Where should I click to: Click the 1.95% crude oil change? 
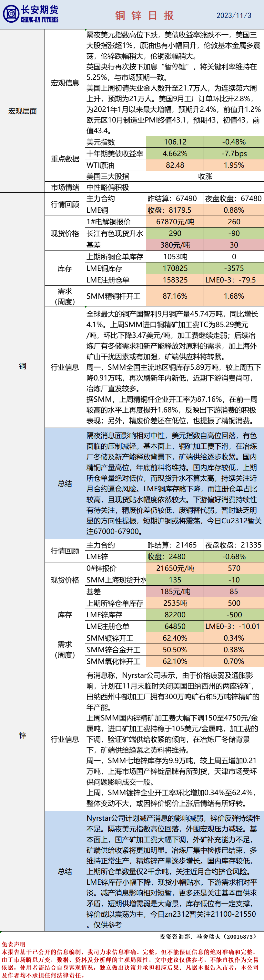coord(234,165)
